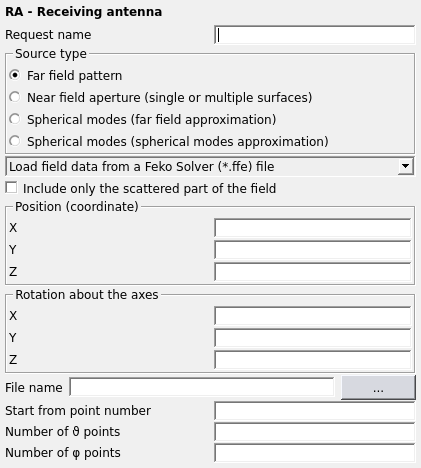Select Spherical modes (spherical modes approximation)
Viewport: 421px width, 468px height.
pyautogui.click(x=15, y=141)
